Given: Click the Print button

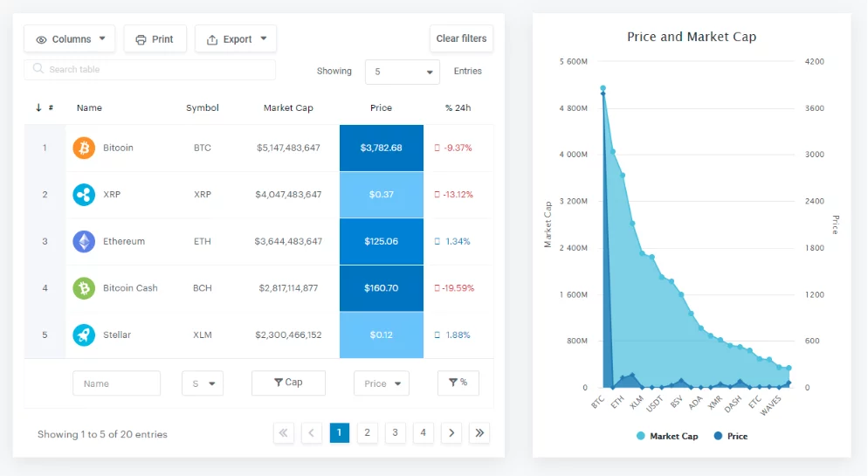Looking at the screenshot, I should tap(155, 39).
